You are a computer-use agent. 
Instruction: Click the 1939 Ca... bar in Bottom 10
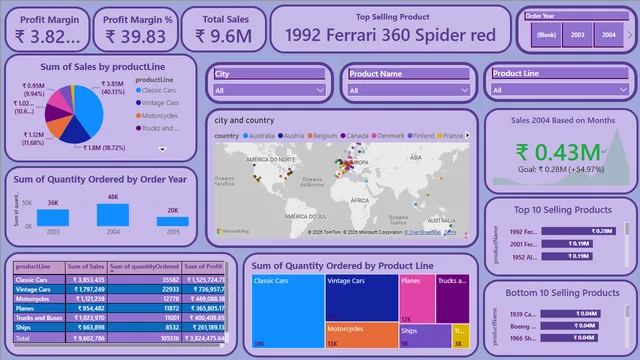click(x=571, y=313)
